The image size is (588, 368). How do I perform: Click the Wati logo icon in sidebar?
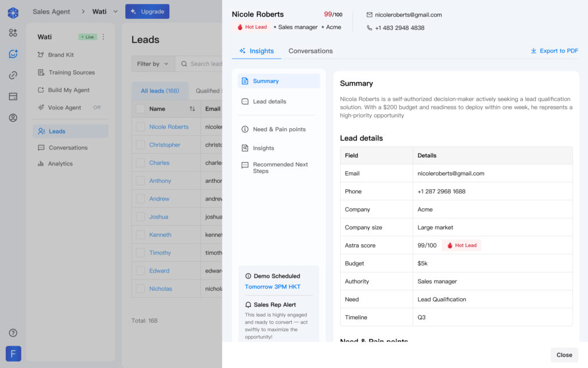[x=13, y=13]
